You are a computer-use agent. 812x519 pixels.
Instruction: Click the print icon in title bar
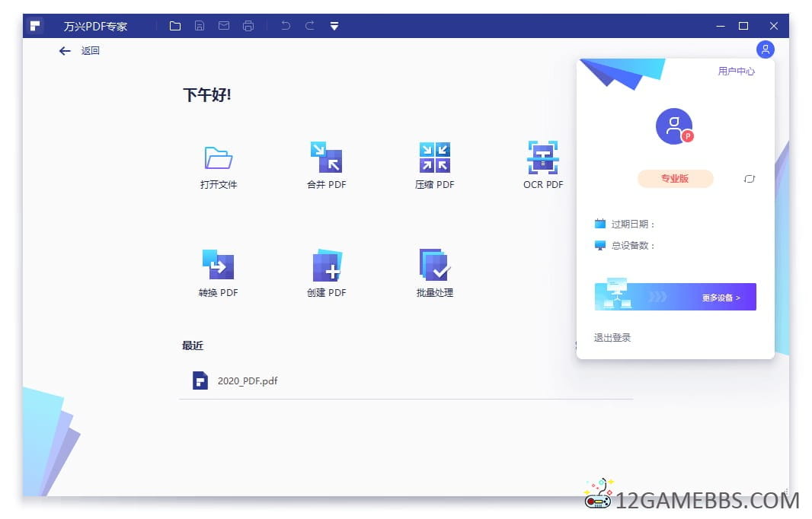[248, 26]
